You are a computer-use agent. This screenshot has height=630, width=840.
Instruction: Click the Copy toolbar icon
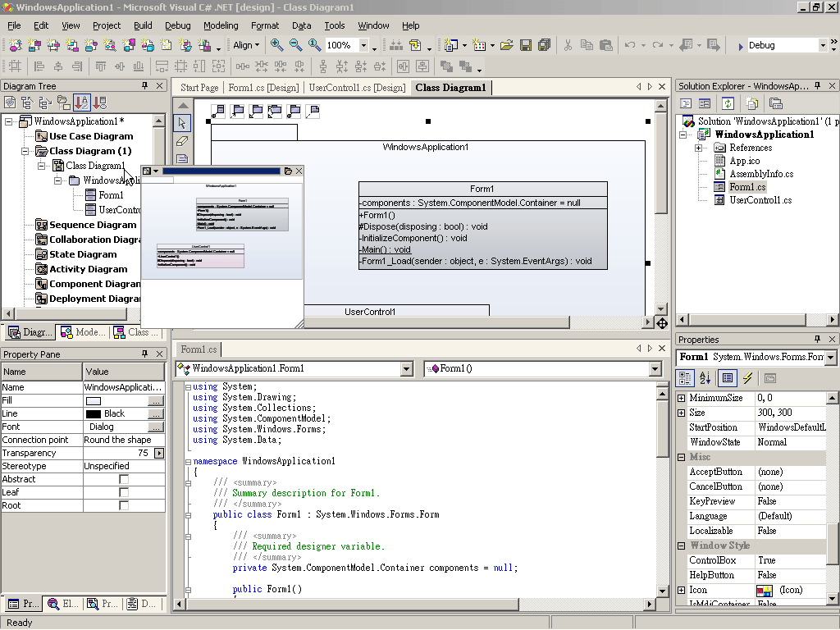click(587, 45)
